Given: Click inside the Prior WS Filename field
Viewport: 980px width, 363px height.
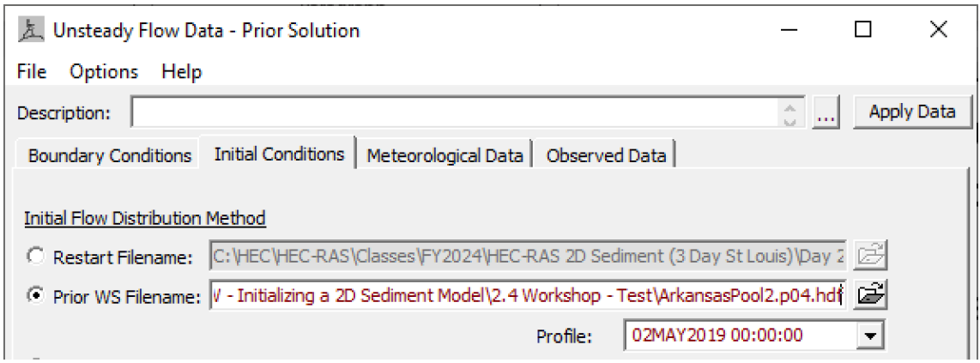Looking at the screenshot, I should click(529, 293).
